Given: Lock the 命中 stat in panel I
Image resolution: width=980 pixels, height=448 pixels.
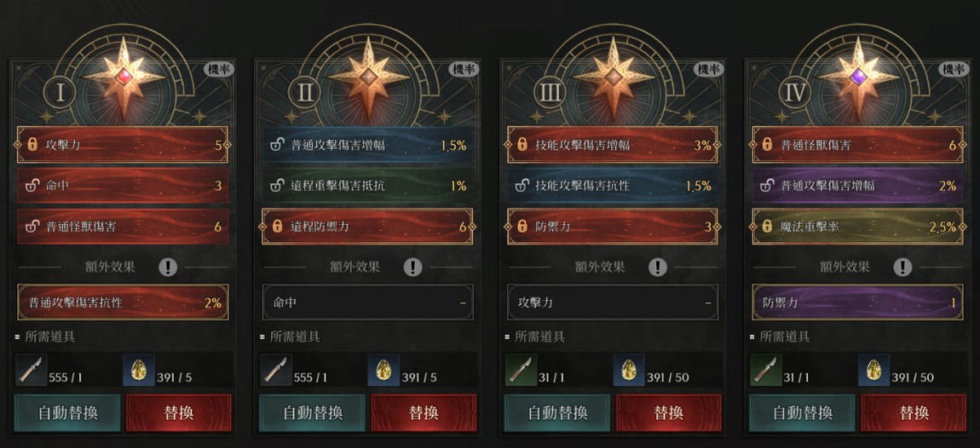Looking at the screenshot, I should tap(32, 186).
